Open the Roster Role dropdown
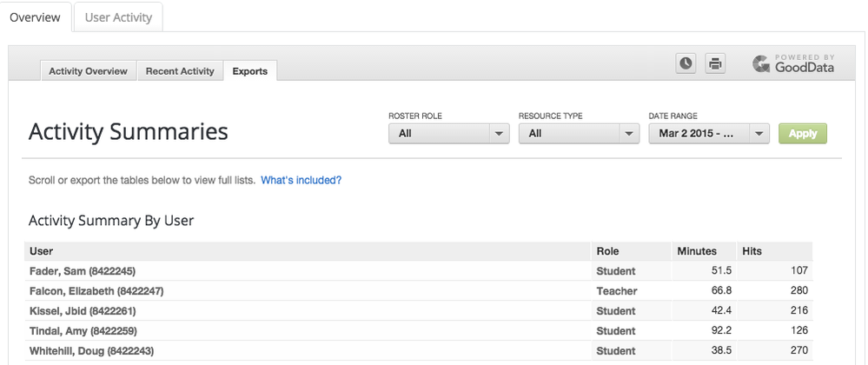The height and width of the screenshot is (365, 868). click(x=448, y=134)
